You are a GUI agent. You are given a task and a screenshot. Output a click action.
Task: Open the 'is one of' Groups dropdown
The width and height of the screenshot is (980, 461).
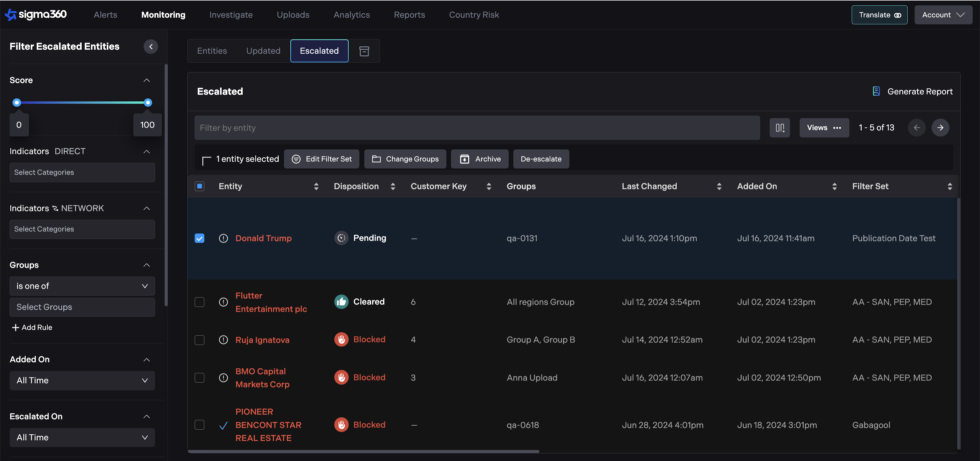click(82, 286)
